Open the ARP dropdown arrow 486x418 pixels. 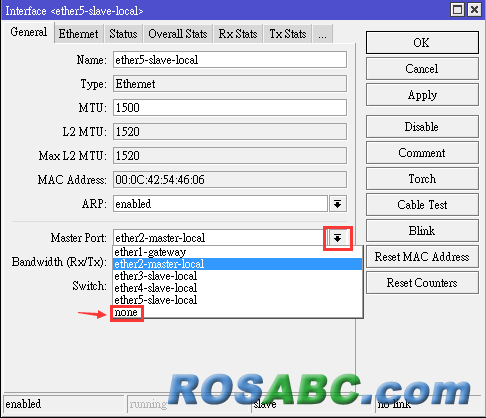coord(337,204)
